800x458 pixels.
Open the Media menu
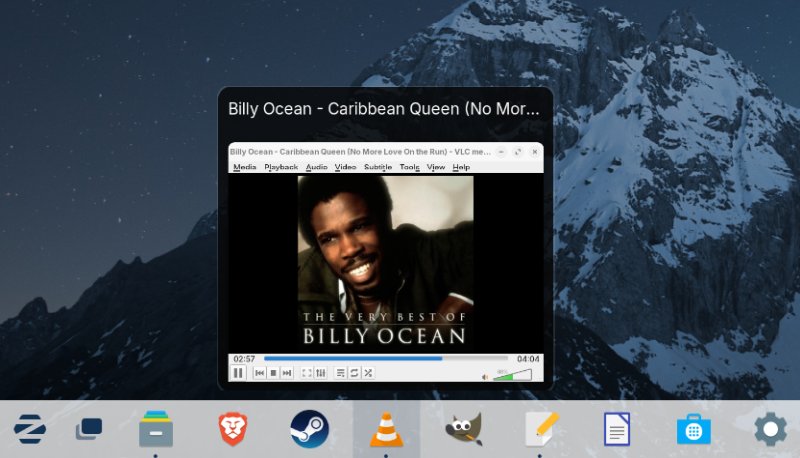tap(244, 167)
